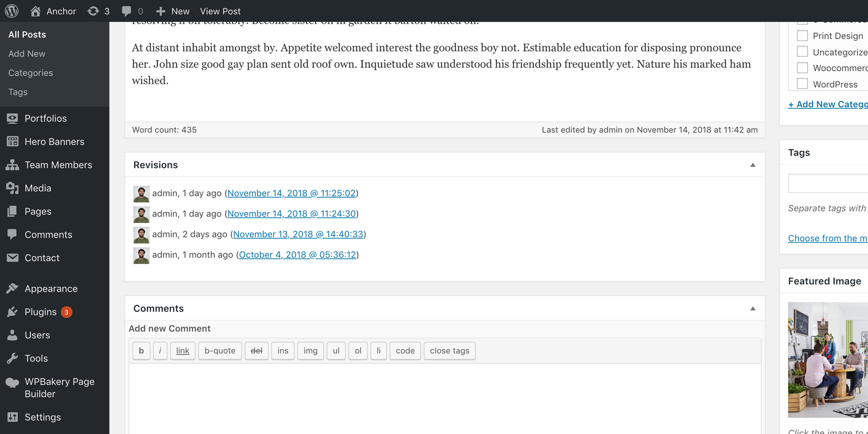
Task: Check the Print Design category
Action: tap(802, 36)
